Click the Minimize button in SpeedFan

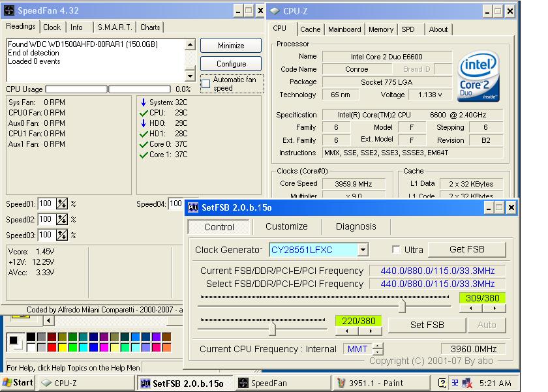coord(231,46)
